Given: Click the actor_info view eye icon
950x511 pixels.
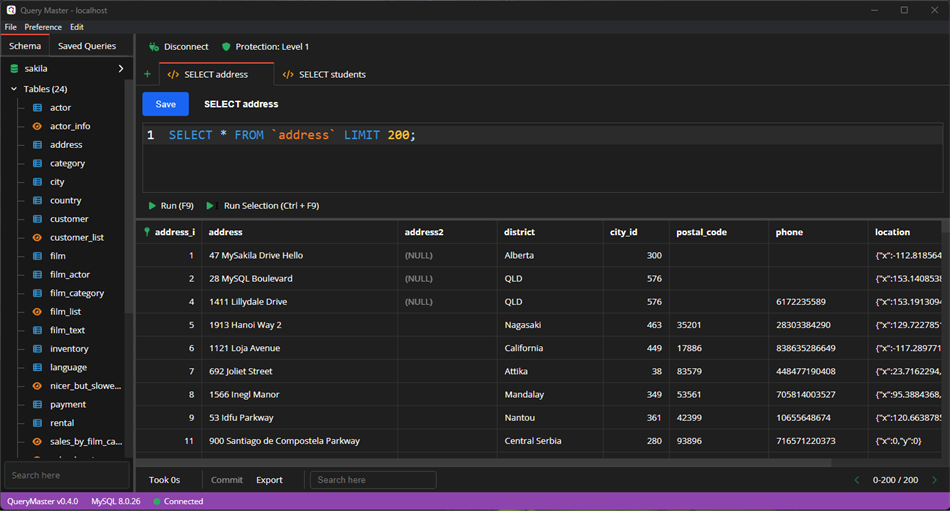Looking at the screenshot, I should (37, 126).
